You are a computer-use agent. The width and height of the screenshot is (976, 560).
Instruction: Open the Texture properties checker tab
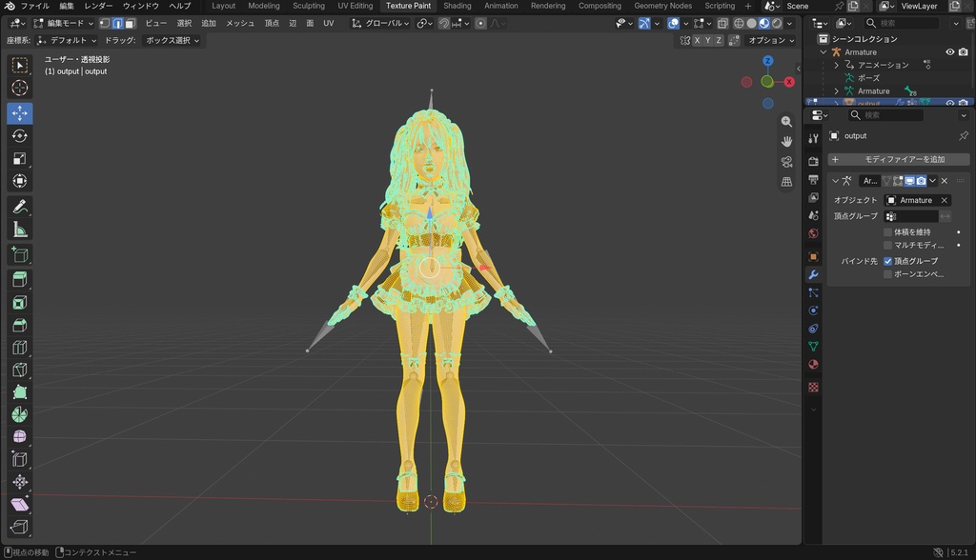(x=813, y=387)
